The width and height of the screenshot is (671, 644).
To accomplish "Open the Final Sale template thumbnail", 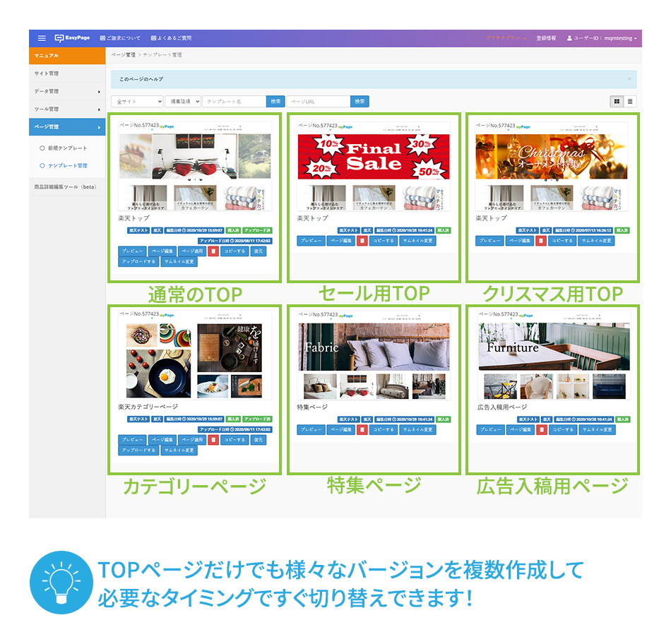I will (x=374, y=167).
